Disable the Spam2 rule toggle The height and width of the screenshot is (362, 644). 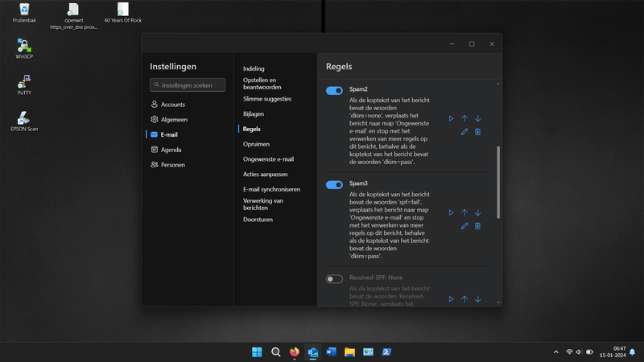(334, 91)
